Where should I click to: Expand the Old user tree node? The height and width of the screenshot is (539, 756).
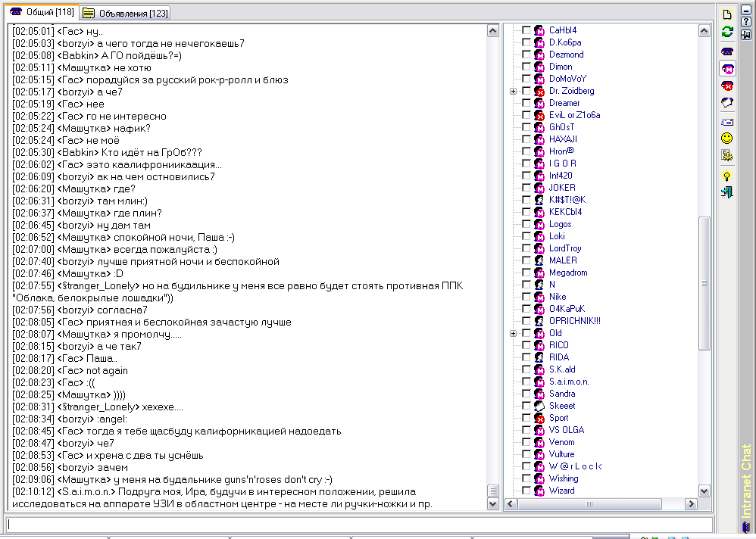514,333
